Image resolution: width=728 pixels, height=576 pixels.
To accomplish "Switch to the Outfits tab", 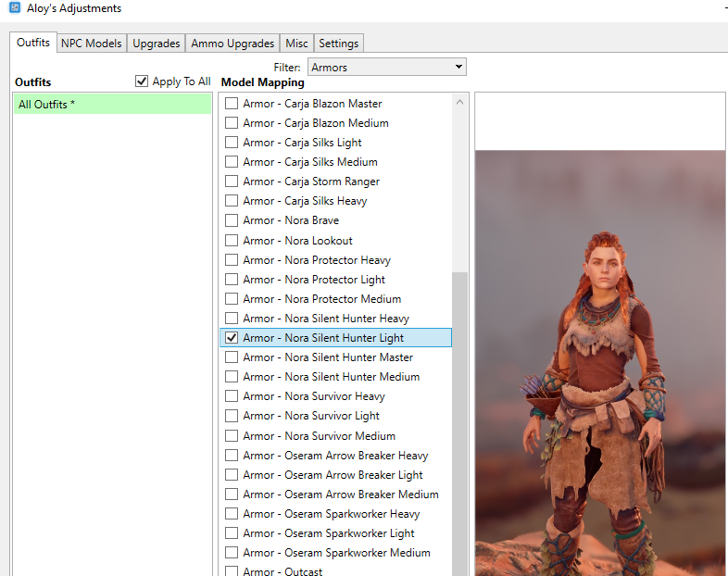I will pyautogui.click(x=33, y=43).
